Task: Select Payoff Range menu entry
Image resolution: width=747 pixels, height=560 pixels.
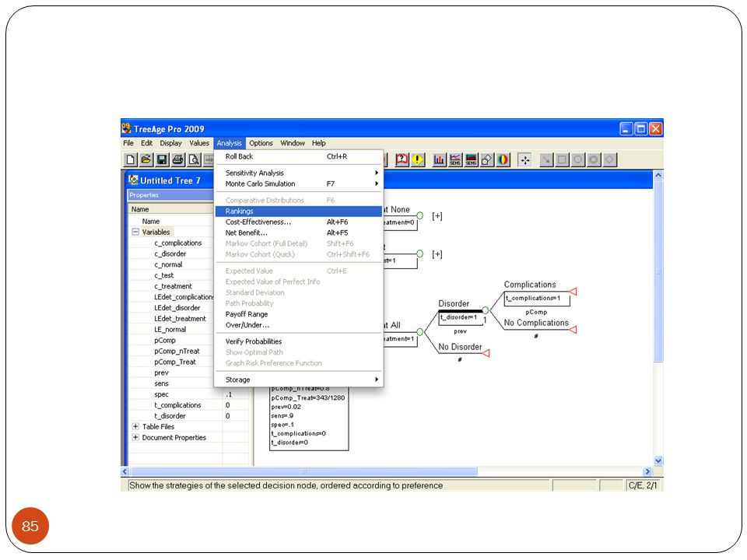Action: [x=299, y=314]
